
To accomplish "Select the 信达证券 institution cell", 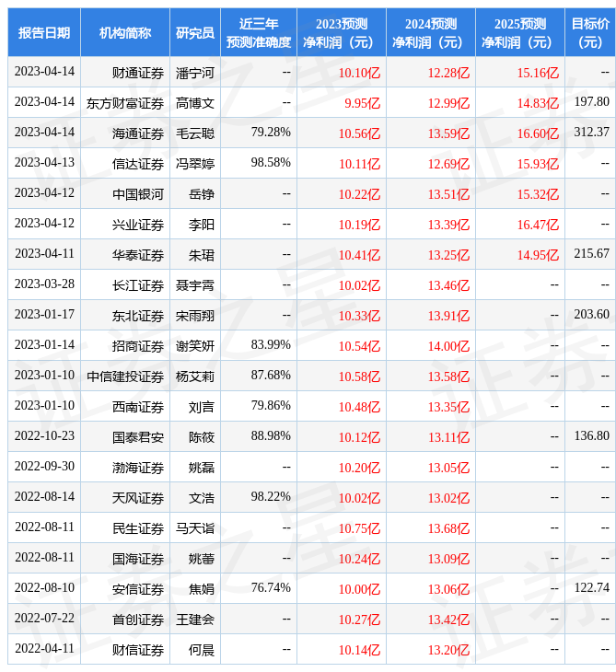I will pos(124,164).
